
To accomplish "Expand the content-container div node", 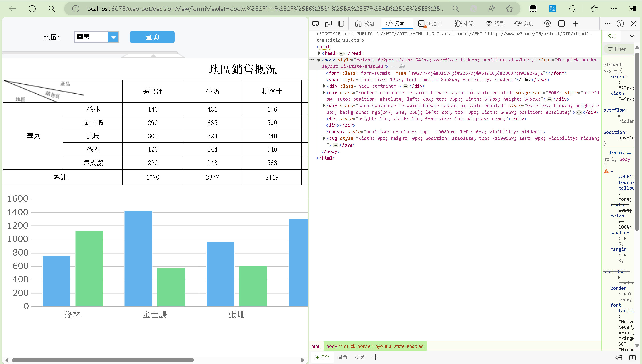I will (324, 92).
